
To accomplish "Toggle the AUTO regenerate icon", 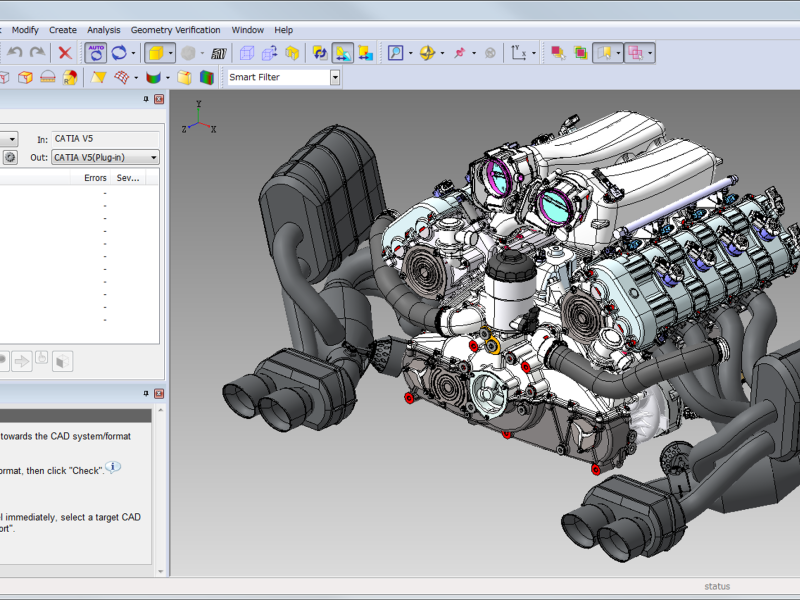I will (x=95, y=53).
